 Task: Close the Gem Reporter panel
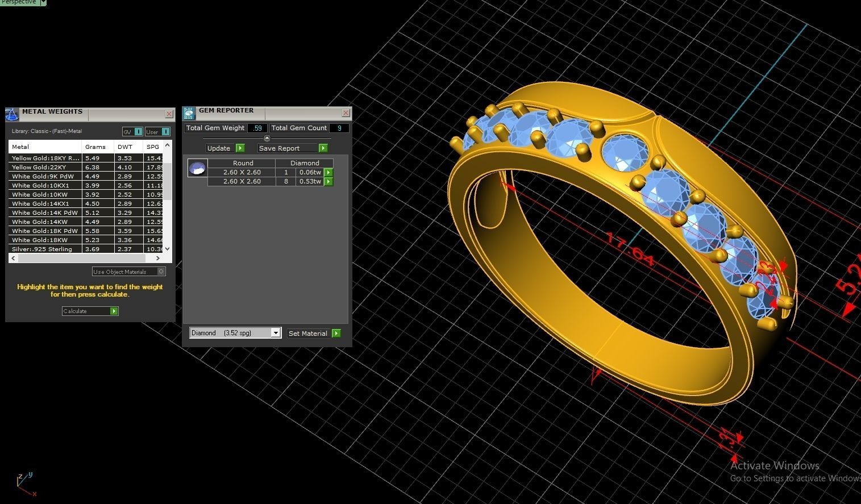[346, 113]
